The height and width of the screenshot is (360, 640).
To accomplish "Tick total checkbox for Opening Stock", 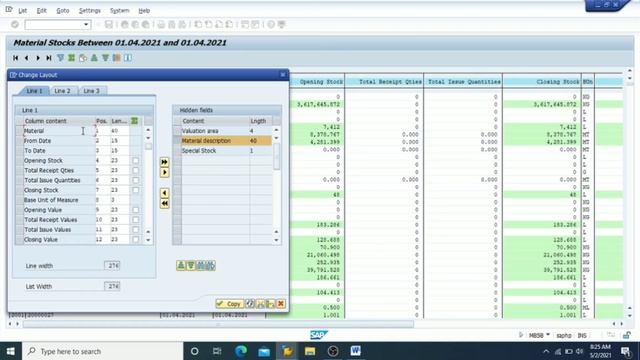I will [x=135, y=160].
